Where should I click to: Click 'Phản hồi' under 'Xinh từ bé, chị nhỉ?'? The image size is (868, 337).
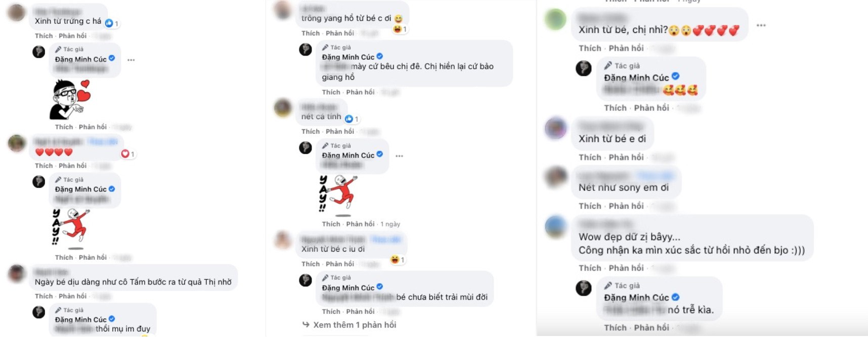click(x=626, y=48)
